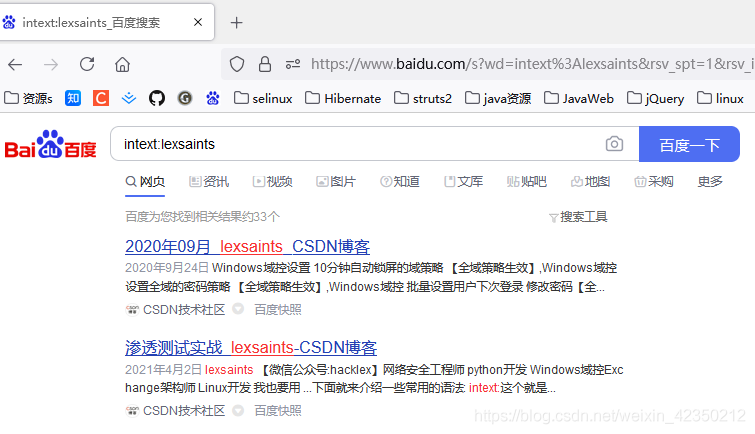This screenshot has width=755, height=434.
Task: Open the jQuery bookmarks folder
Action: pos(655,98)
